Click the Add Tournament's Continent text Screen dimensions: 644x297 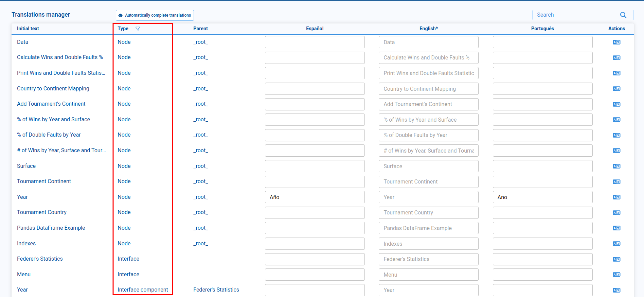51,104
